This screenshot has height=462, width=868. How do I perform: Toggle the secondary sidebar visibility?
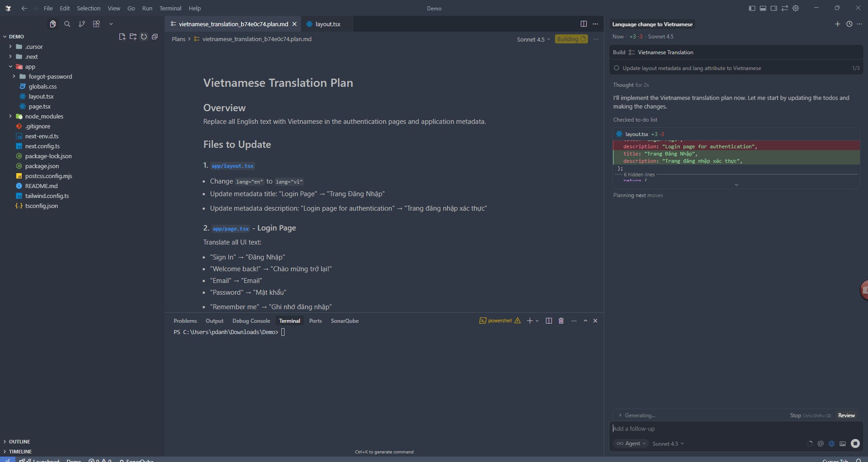tap(774, 8)
